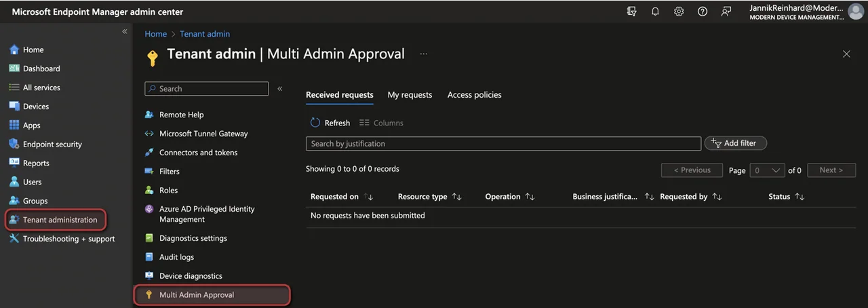The width and height of the screenshot is (868, 308).
Task: Click the Add filter button
Action: pos(735,143)
